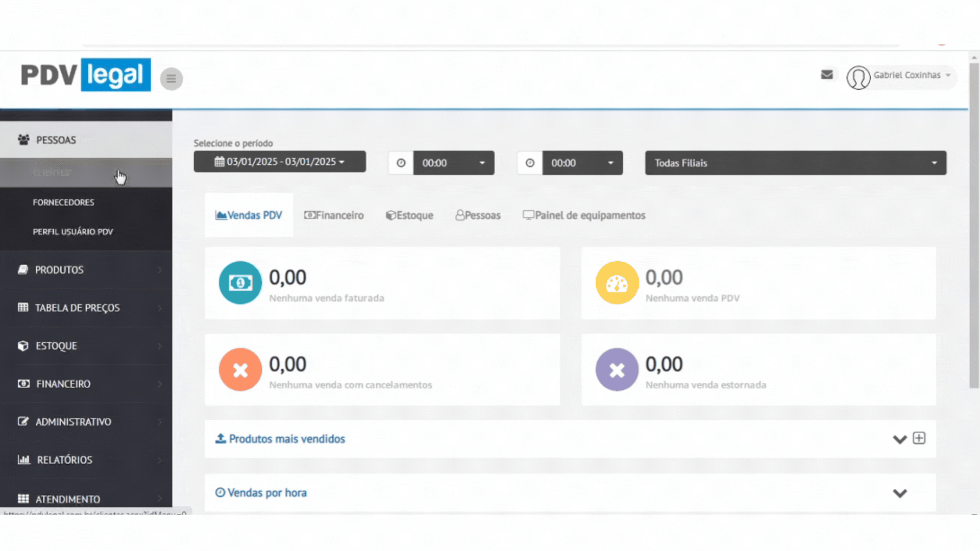Click the teal money faturada icon

click(x=240, y=283)
